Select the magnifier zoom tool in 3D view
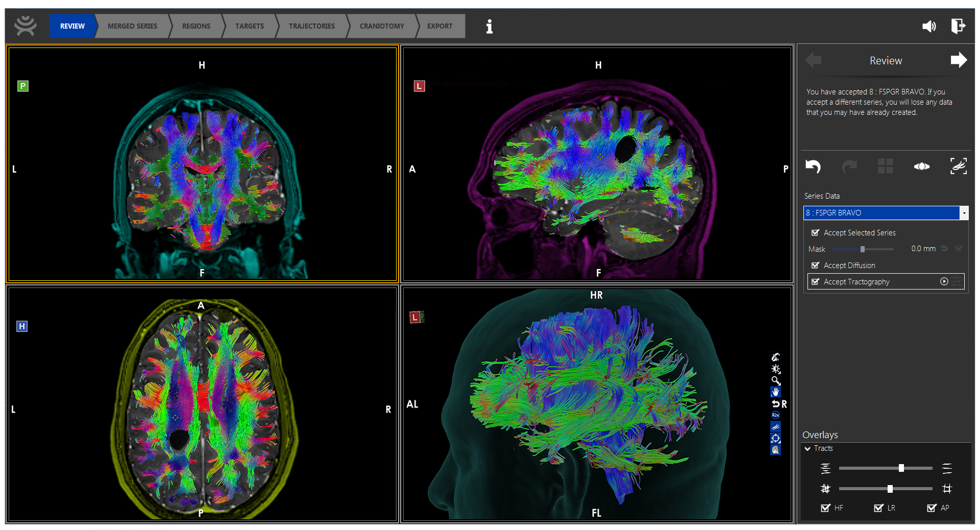The width and height of the screenshot is (980, 530). pyautogui.click(x=776, y=380)
